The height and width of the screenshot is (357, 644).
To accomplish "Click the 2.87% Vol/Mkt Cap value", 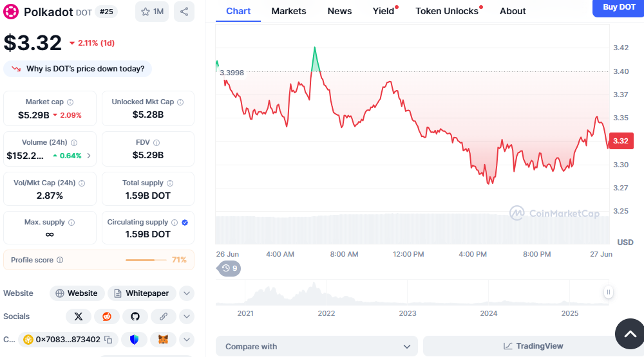I will (50, 196).
